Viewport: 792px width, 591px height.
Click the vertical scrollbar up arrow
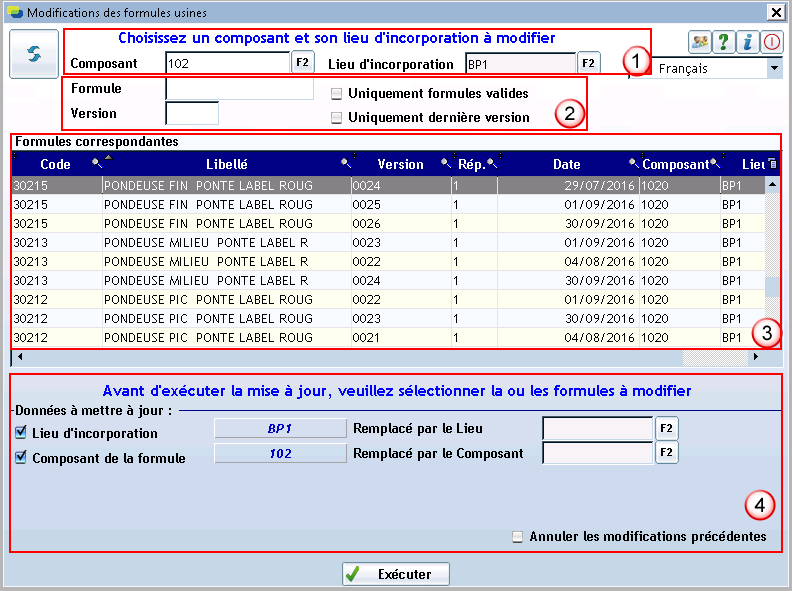[x=772, y=184]
